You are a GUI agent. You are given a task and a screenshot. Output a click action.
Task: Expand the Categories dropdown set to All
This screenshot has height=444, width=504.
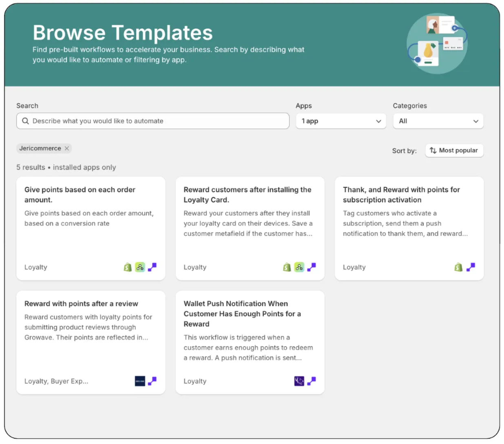pyautogui.click(x=438, y=121)
